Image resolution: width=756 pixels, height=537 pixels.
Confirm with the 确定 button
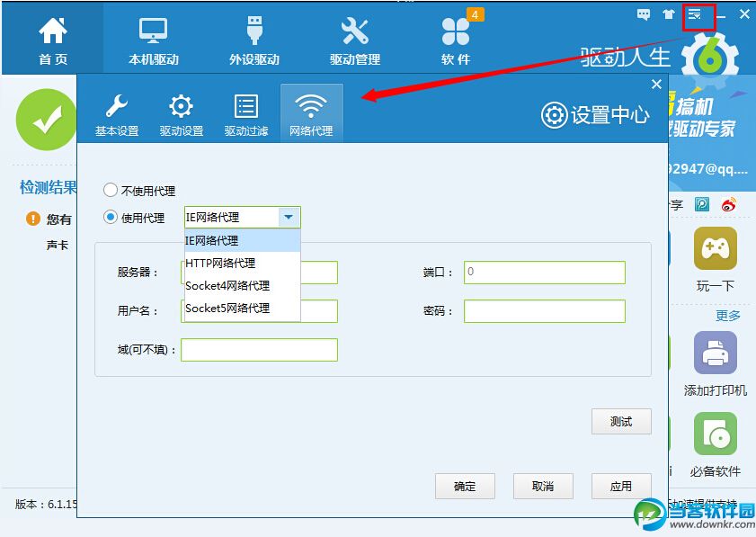(x=465, y=487)
